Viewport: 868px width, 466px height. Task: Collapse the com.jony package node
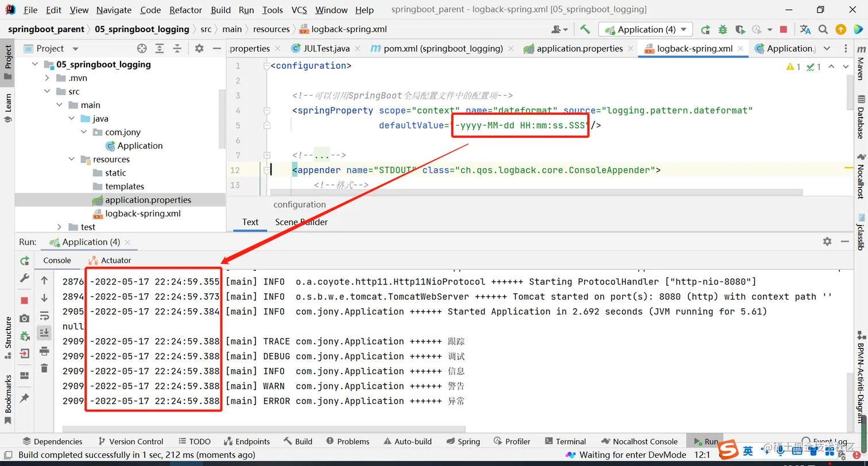[x=83, y=132]
